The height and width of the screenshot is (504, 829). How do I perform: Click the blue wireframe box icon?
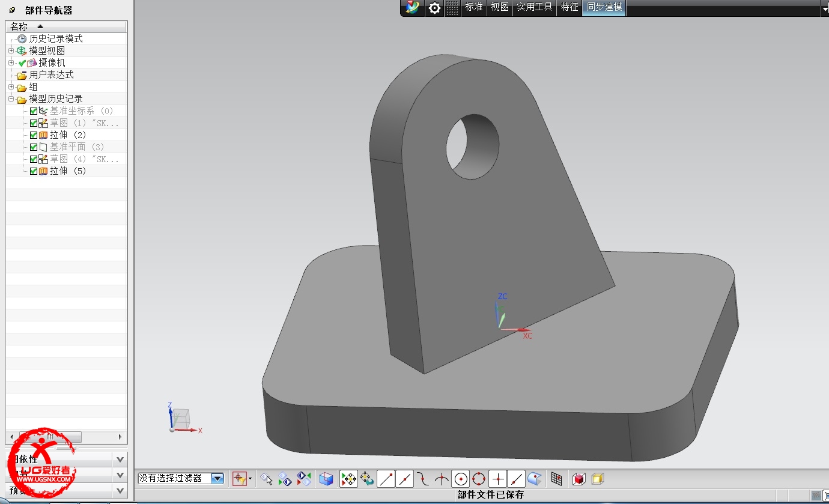coord(326,479)
